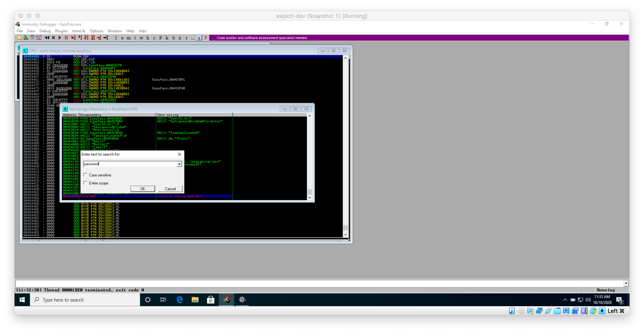This screenshot has width=644, height=333.
Task: Open the command bar history dropdown
Action: point(626,283)
